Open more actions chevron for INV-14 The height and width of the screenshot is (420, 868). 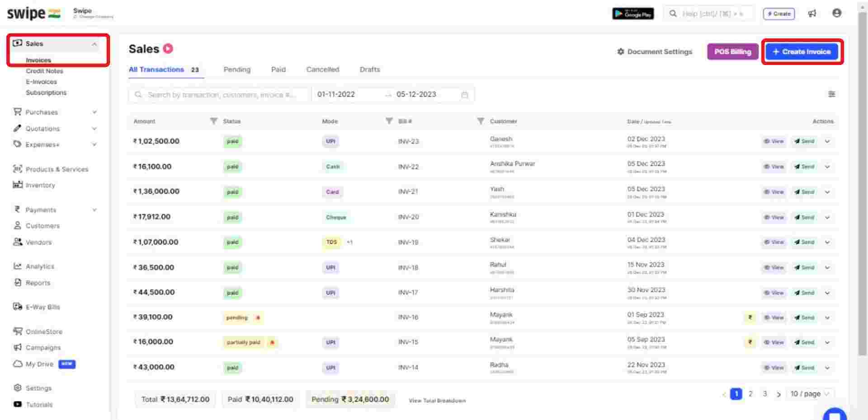[827, 368]
